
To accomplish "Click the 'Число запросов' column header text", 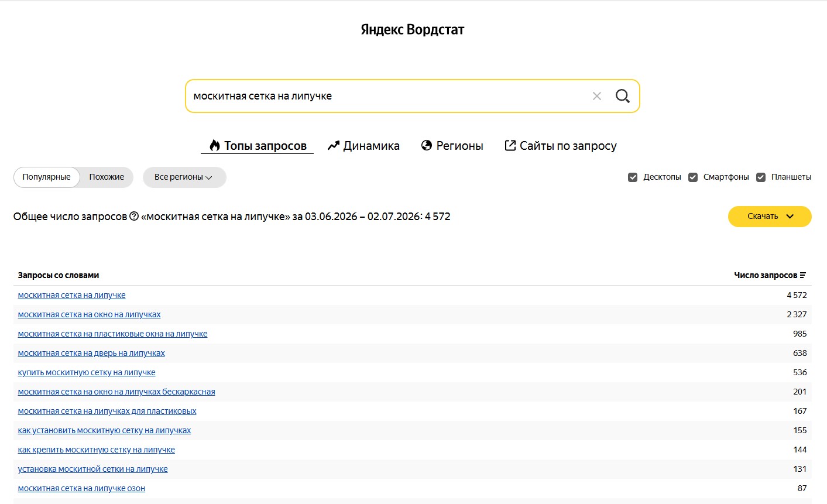I will coord(766,275).
